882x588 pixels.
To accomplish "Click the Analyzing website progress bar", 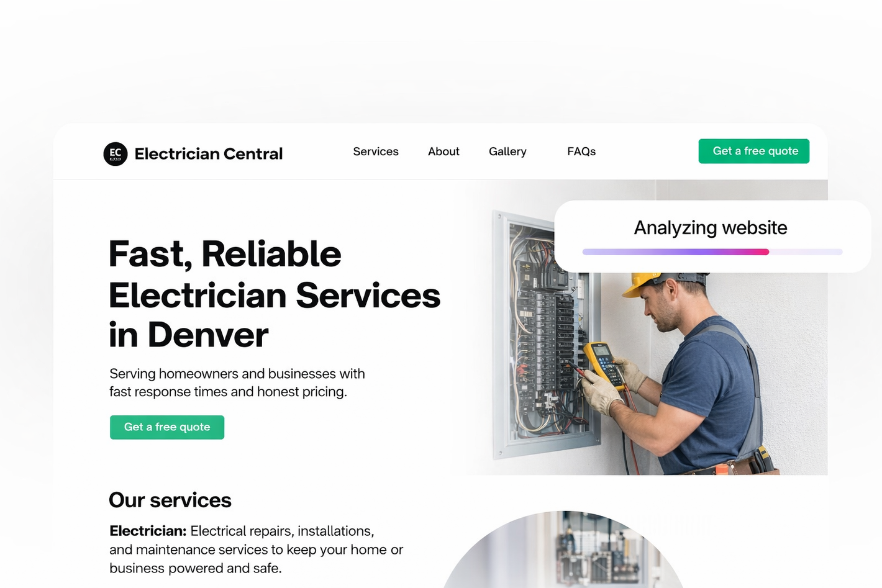I will point(712,252).
